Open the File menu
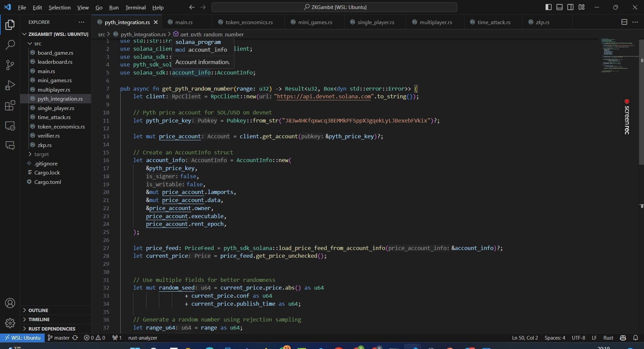 (22, 7)
